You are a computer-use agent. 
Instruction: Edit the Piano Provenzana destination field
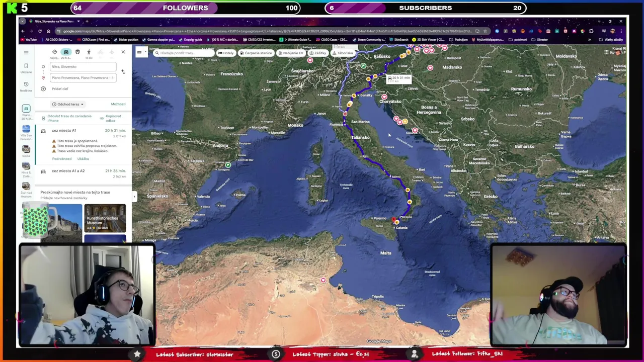(83, 77)
